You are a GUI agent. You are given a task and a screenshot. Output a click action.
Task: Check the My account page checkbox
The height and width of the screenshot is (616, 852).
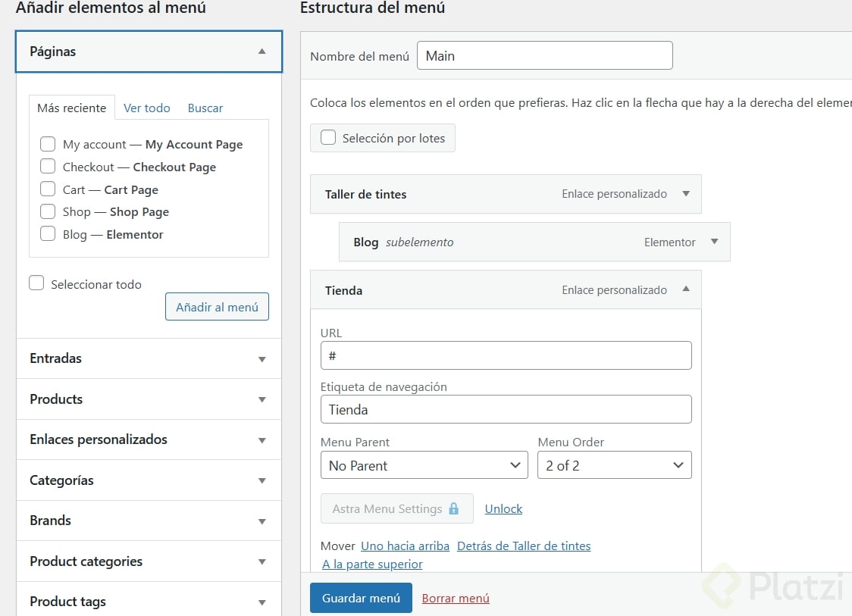coord(48,144)
